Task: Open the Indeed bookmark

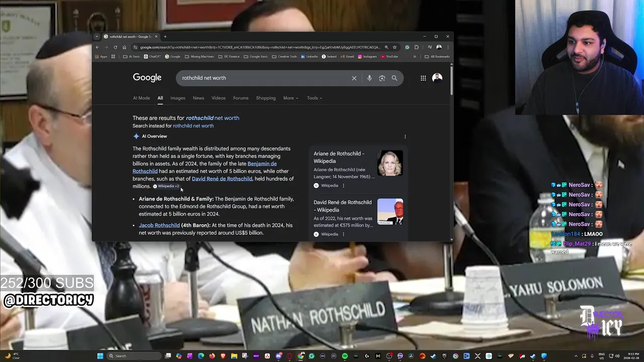Action: click(x=329, y=57)
